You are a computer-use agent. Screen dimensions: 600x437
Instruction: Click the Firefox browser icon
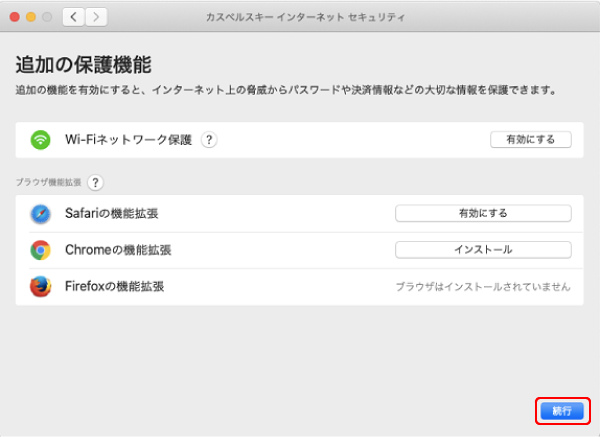click(x=41, y=287)
